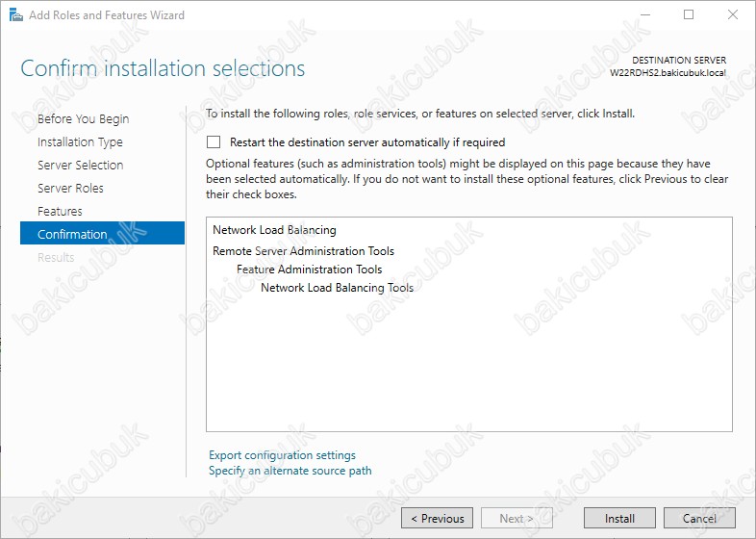The image size is (756, 539).
Task: Enable Restart the destination server automatically checkbox
Action: pyautogui.click(x=214, y=141)
